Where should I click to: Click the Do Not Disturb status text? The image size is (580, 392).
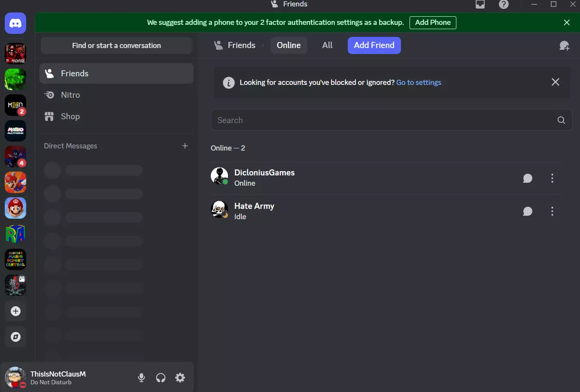pyautogui.click(x=51, y=382)
